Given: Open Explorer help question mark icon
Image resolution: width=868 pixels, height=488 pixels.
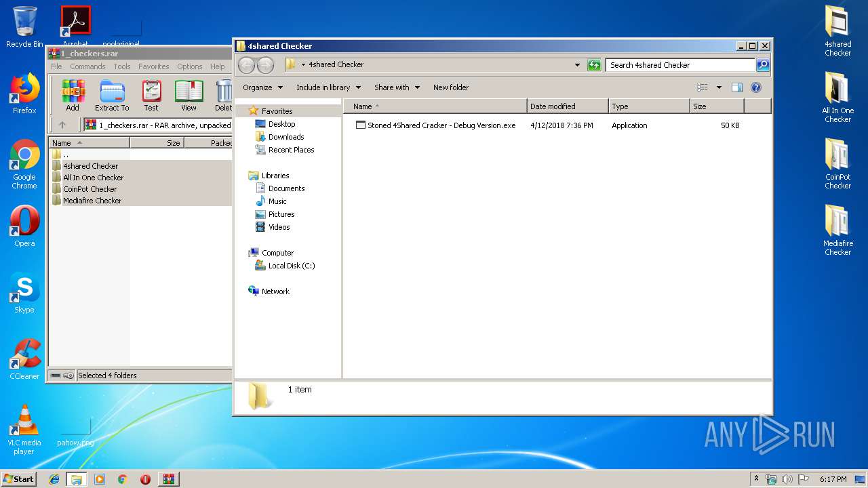Looking at the screenshot, I should click(x=756, y=87).
